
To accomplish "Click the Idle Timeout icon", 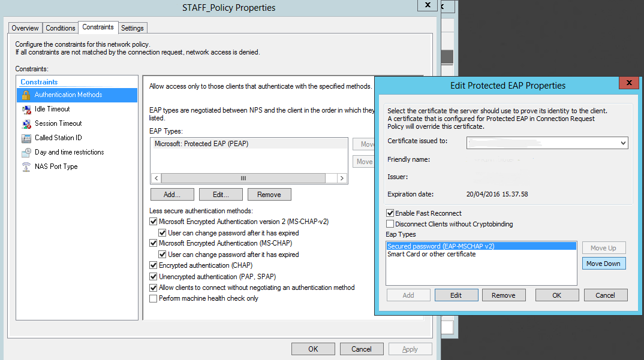I will 26,110.
